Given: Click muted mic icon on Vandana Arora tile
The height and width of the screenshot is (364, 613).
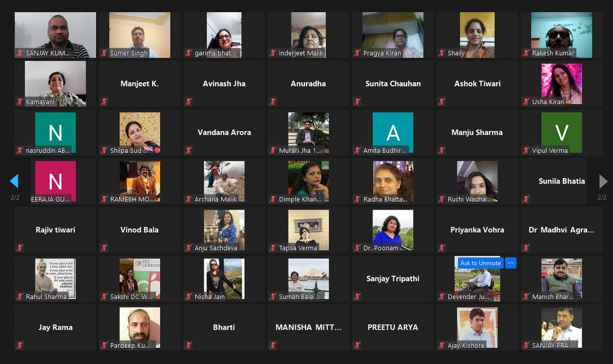Looking at the screenshot, I should [188, 151].
